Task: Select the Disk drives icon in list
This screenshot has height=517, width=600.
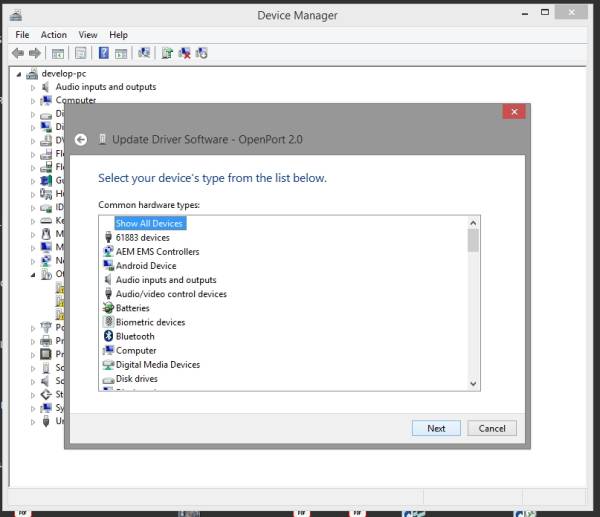Action: pos(108,380)
